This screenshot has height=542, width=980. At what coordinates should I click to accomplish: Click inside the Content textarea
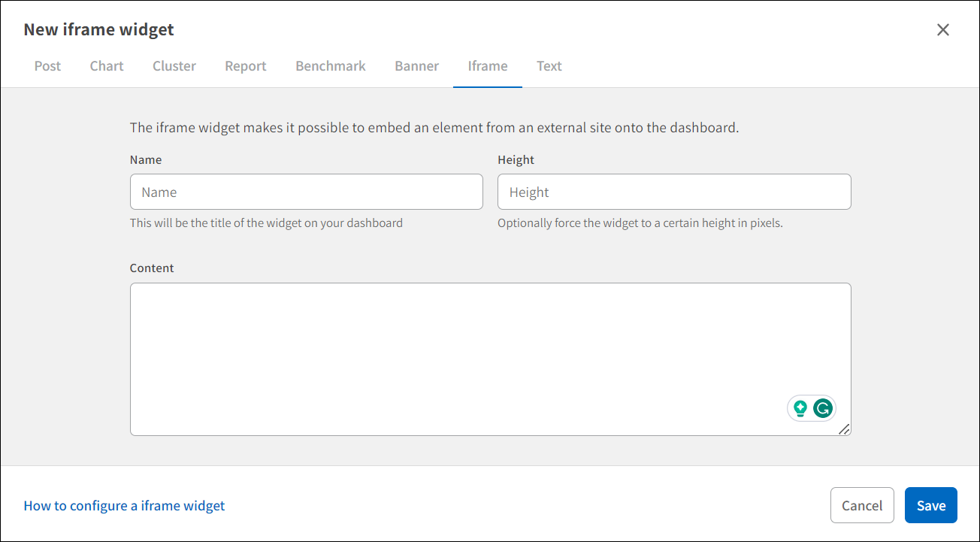point(488,338)
